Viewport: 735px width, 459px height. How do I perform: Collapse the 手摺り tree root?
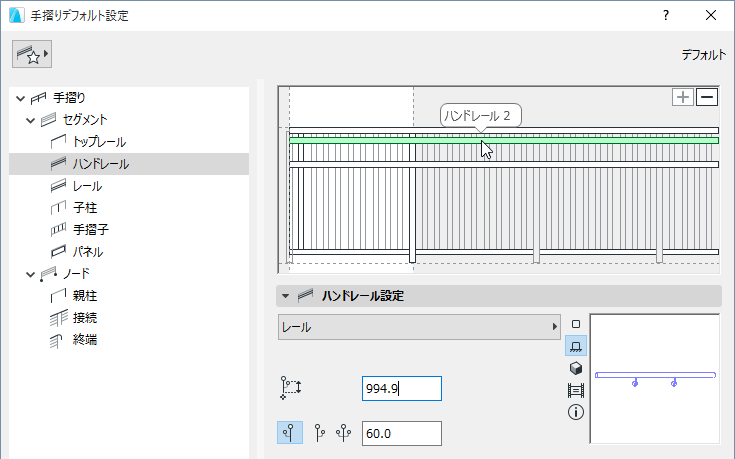click(19, 98)
